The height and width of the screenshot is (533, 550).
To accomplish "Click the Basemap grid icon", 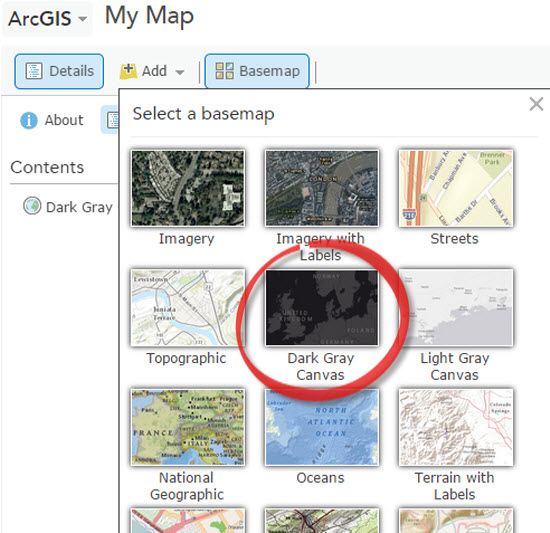I will 224,71.
